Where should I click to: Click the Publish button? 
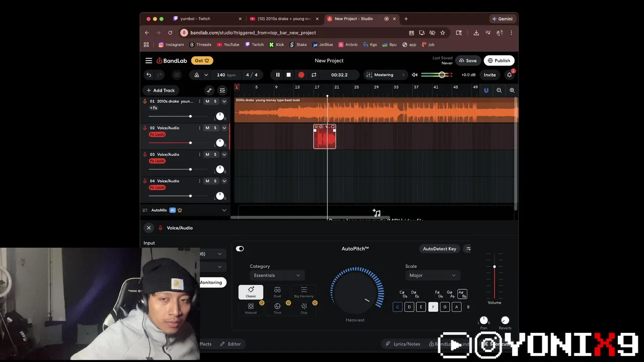pos(499,61)
